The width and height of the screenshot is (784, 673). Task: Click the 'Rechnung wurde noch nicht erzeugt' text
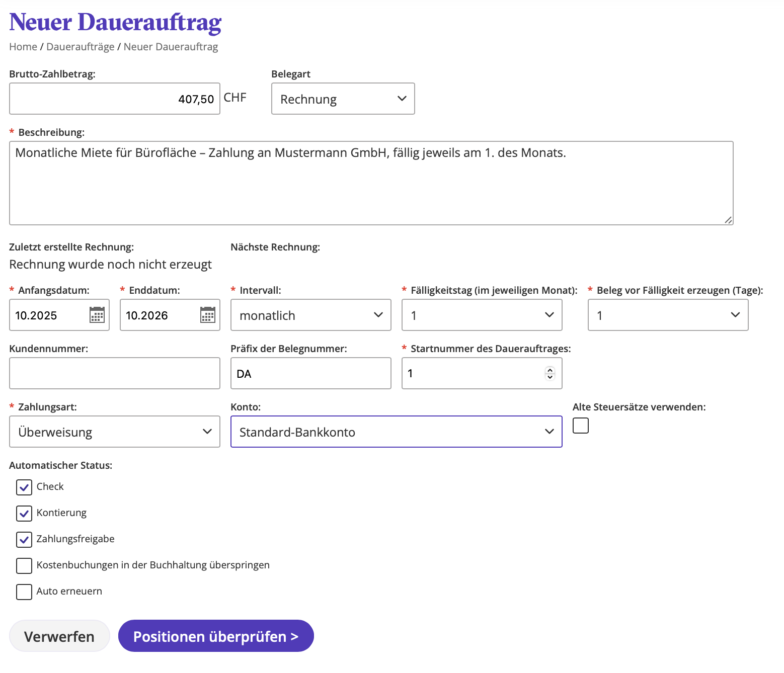110,265
